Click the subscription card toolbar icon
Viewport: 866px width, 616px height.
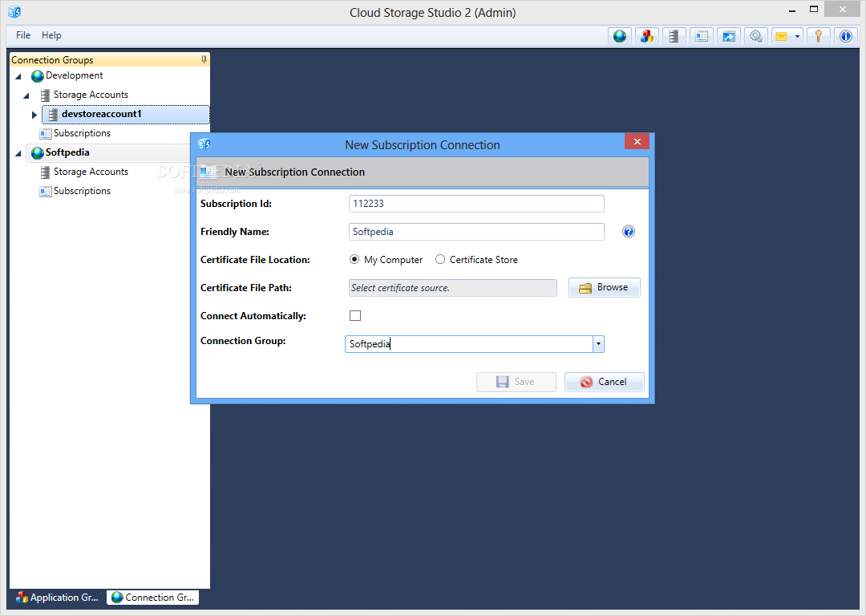[x=702, y=36]
